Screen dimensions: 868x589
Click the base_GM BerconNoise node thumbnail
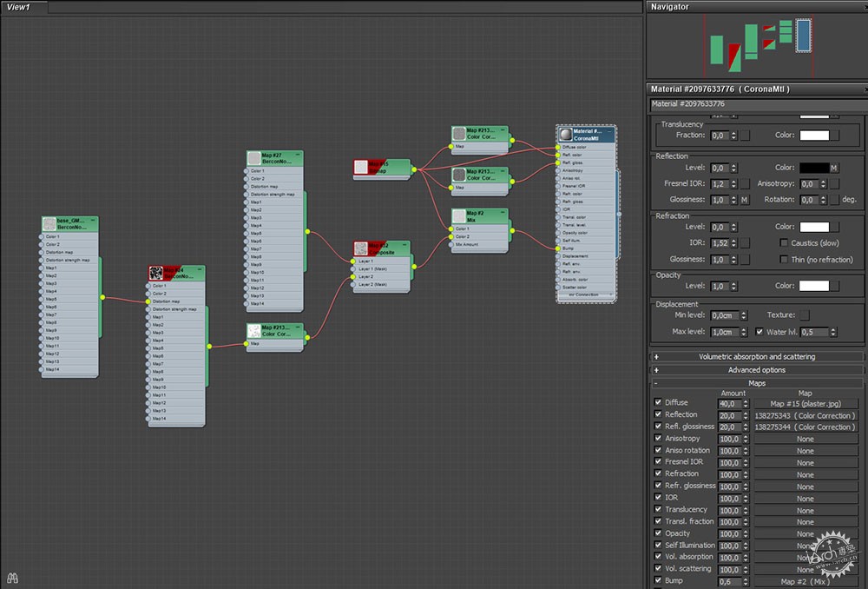pyautogui.click(x=49, y=224)
